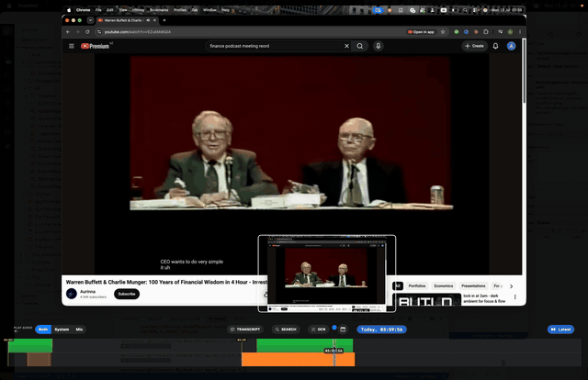Go forward with Chrome's forward arrow

[x=77, y=32]
